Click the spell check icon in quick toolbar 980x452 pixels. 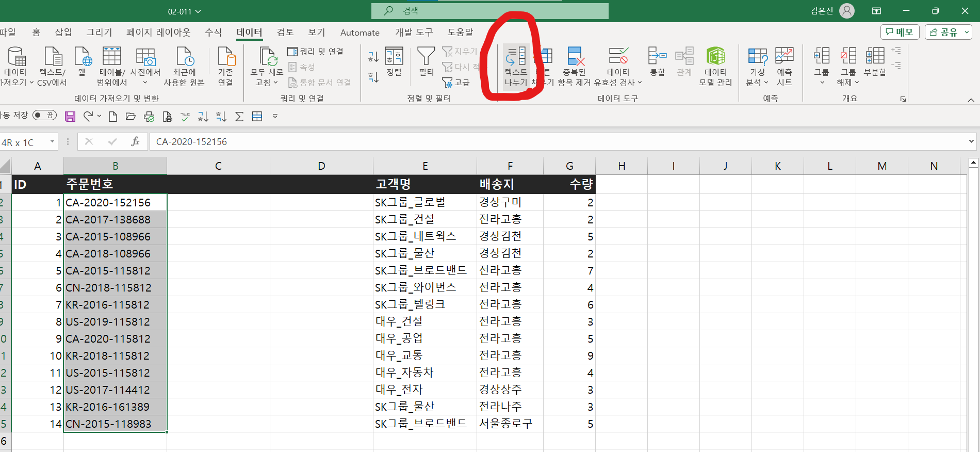tap(185, 117)
